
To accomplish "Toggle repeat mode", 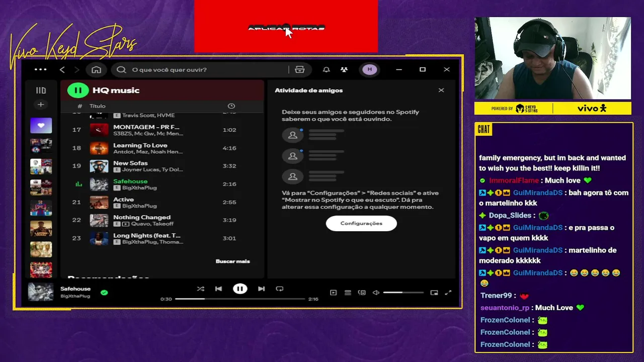I will click(x=280, y=289).
